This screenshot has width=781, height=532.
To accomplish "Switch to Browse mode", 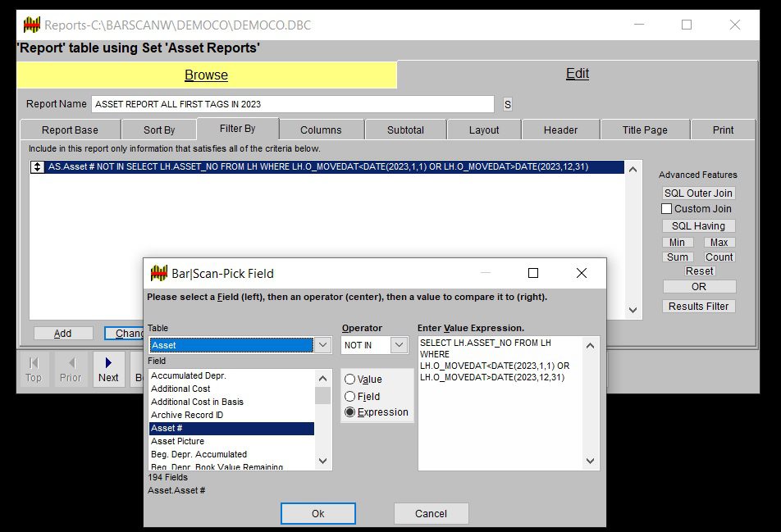I will tap(206, 75).
